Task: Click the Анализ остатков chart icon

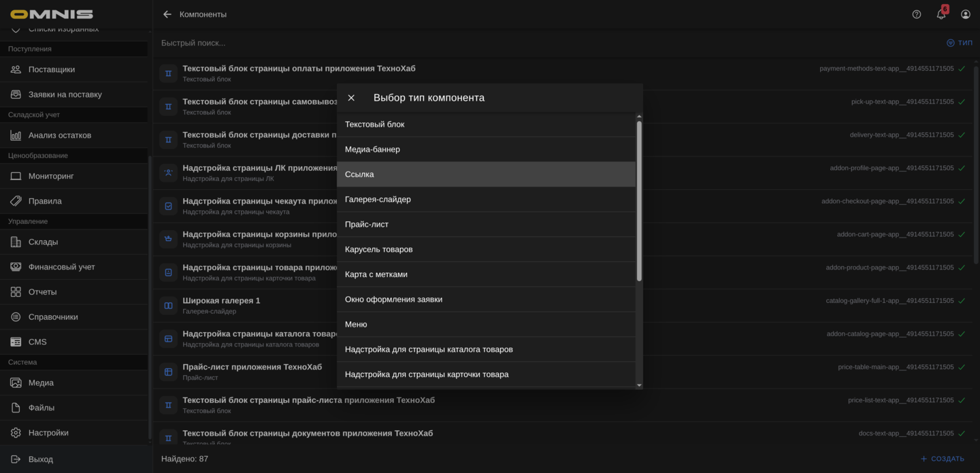Action: coord(16,135)
